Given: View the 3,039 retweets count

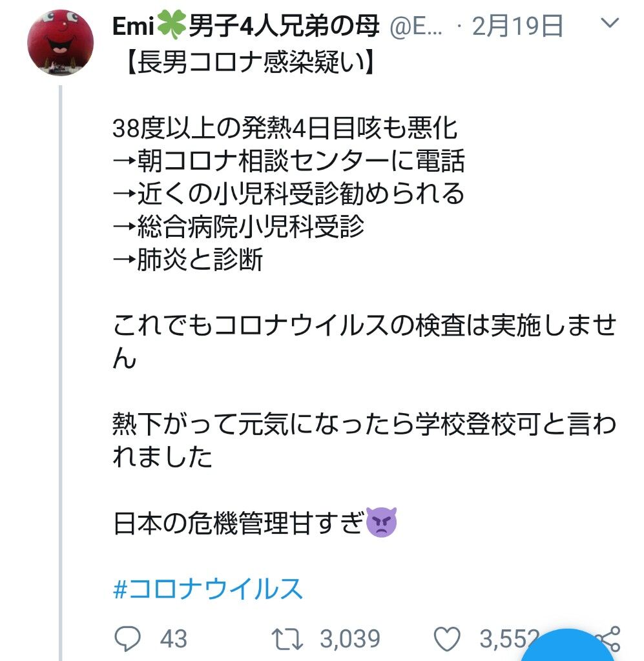Looking at the screenshot, I should [x=350, y=638].
